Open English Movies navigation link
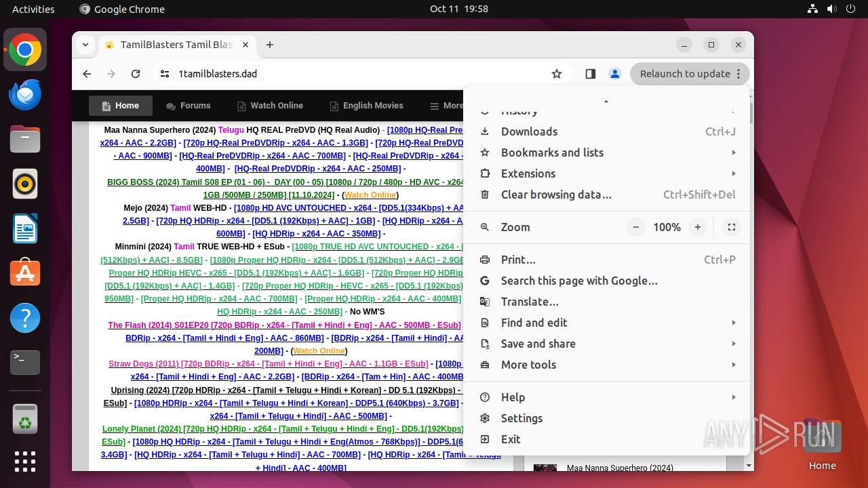Screen dimensions: 868x488 pyautogui.click(x=367, y=106)
